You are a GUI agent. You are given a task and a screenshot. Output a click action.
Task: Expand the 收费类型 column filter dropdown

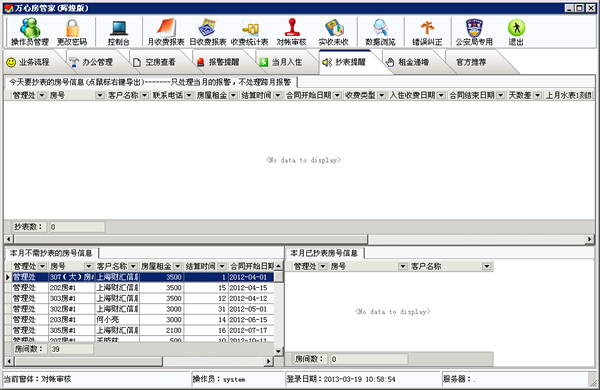[382, 95]
